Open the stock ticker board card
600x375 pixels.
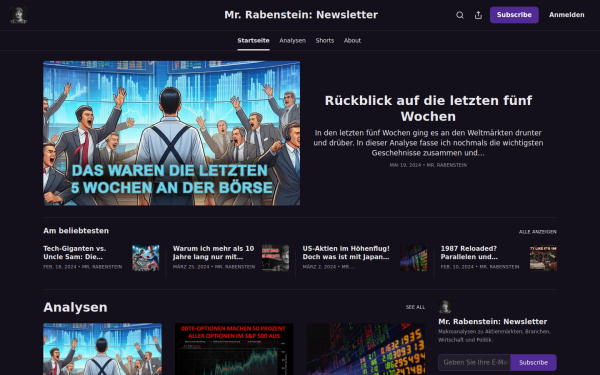coord(366,349)
